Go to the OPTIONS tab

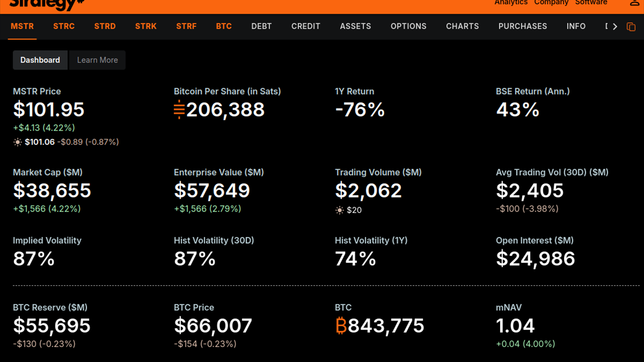pyautogui.click(x=409, y=26)
